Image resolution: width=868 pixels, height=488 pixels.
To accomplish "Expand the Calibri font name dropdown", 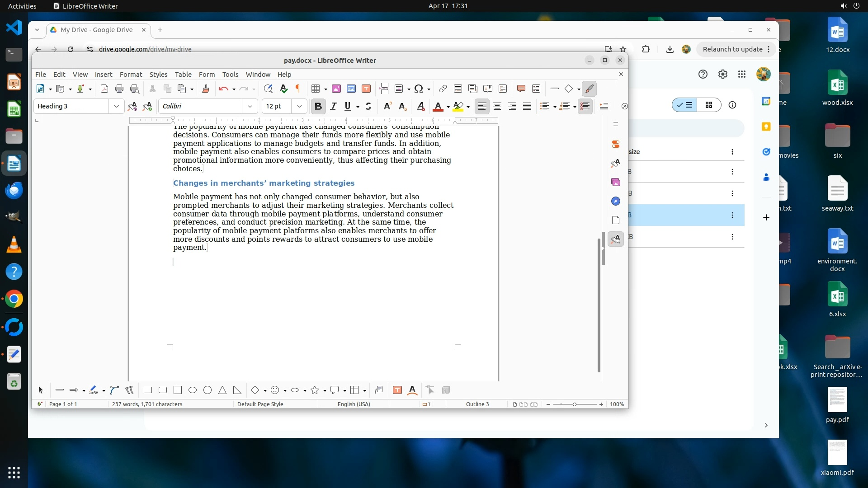I will [x=250, y=106].
